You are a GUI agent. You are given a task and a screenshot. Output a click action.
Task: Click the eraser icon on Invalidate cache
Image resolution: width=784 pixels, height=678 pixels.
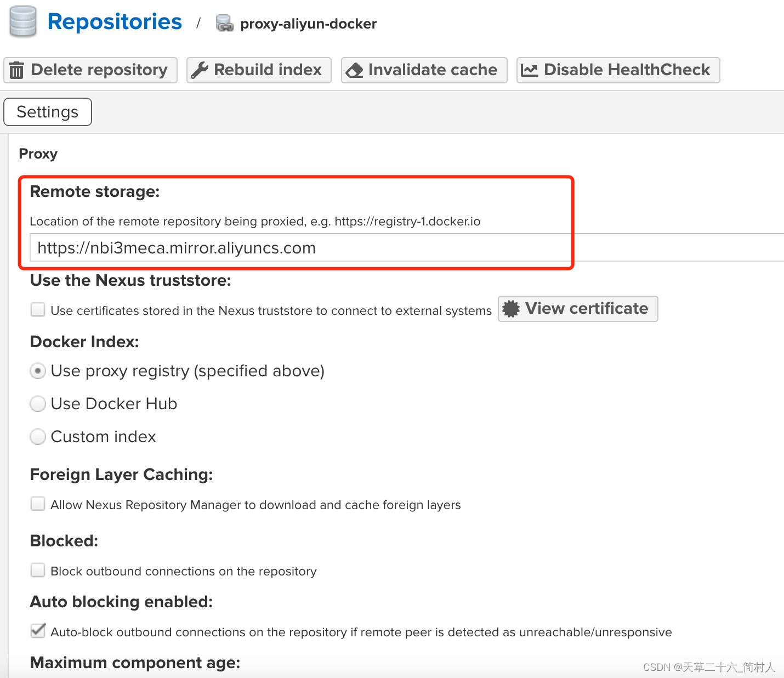tap(355, 70)
